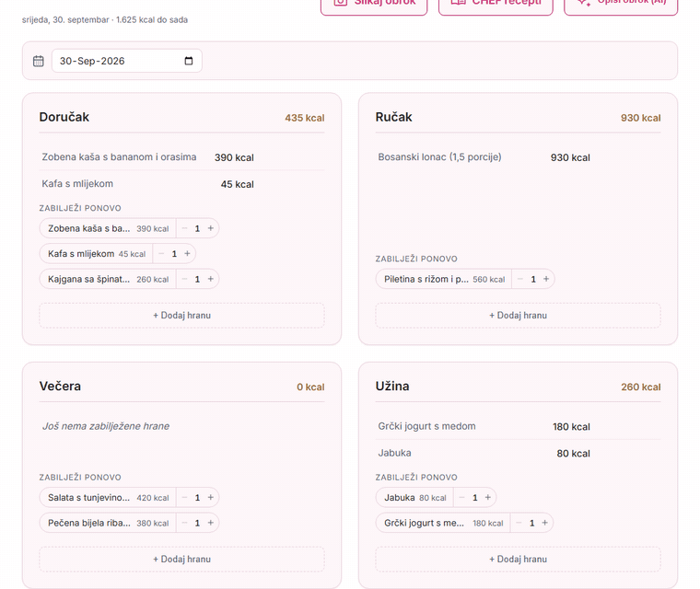Add food to Doručak with Dodaj hranu
The height and width of the screenshot is (589, 700).
[181, 316]
